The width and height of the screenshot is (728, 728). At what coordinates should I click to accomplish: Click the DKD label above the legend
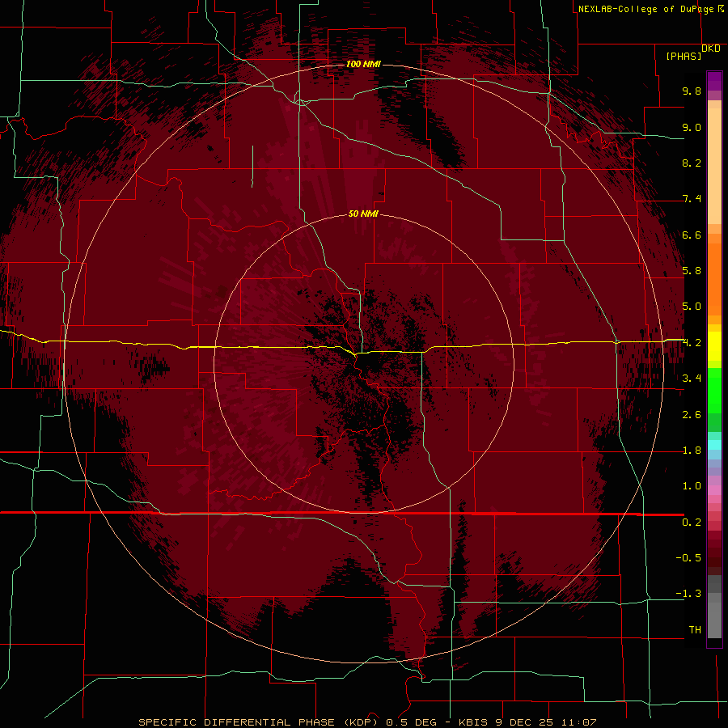(x=711, y=49)
